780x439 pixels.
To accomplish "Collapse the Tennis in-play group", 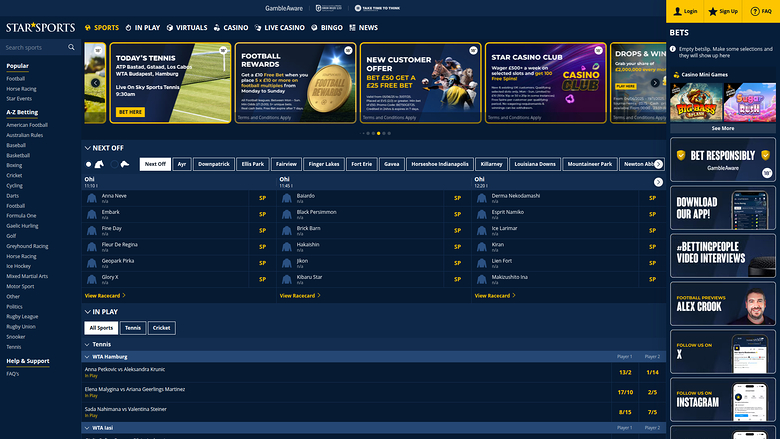I will tap(87, 344).
